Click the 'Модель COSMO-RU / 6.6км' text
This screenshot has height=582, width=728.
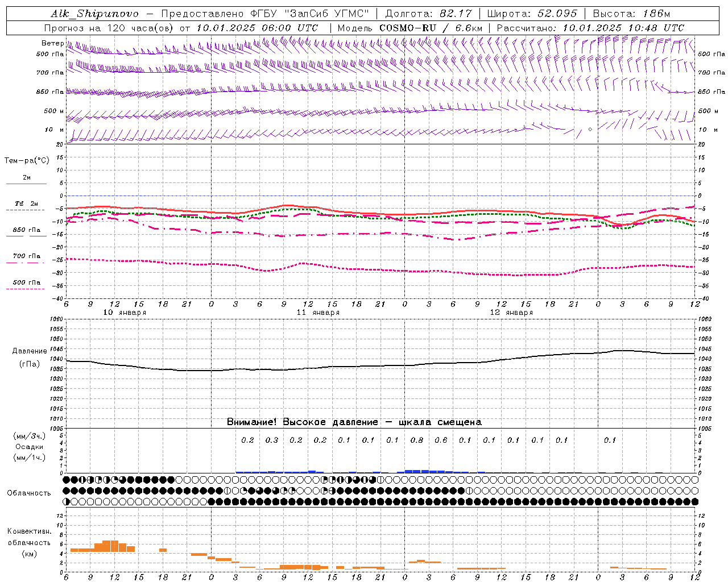click(409, 28)
